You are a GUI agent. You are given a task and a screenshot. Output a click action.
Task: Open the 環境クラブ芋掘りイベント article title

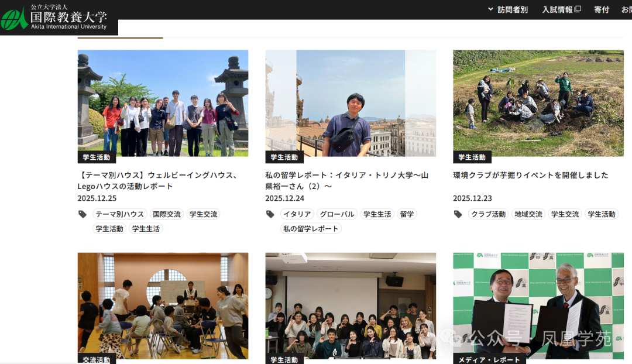click(530, 175)
